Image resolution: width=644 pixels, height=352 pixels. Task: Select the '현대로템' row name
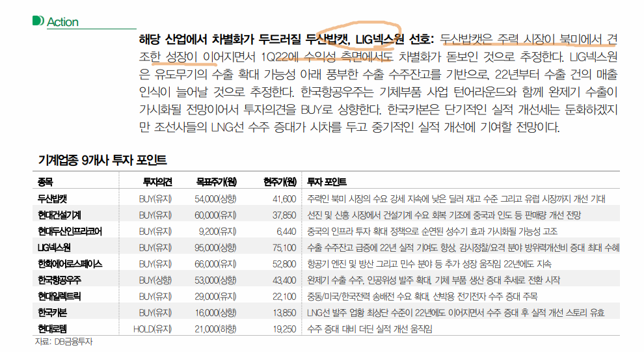coord(52,329)
